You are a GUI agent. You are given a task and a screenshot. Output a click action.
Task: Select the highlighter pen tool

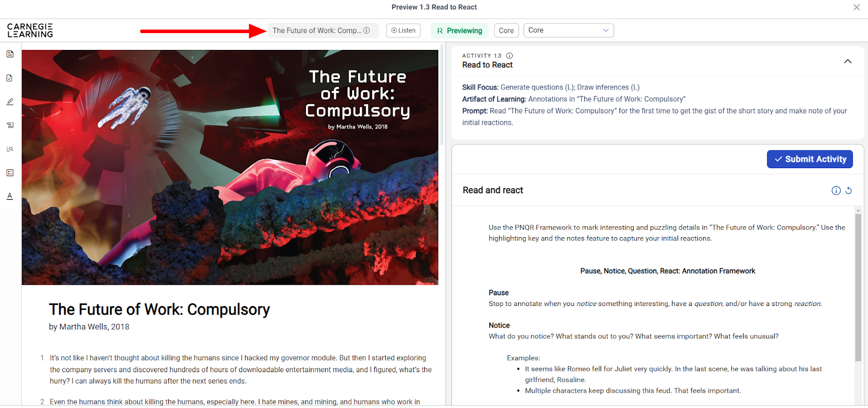[x=10, y=101]
